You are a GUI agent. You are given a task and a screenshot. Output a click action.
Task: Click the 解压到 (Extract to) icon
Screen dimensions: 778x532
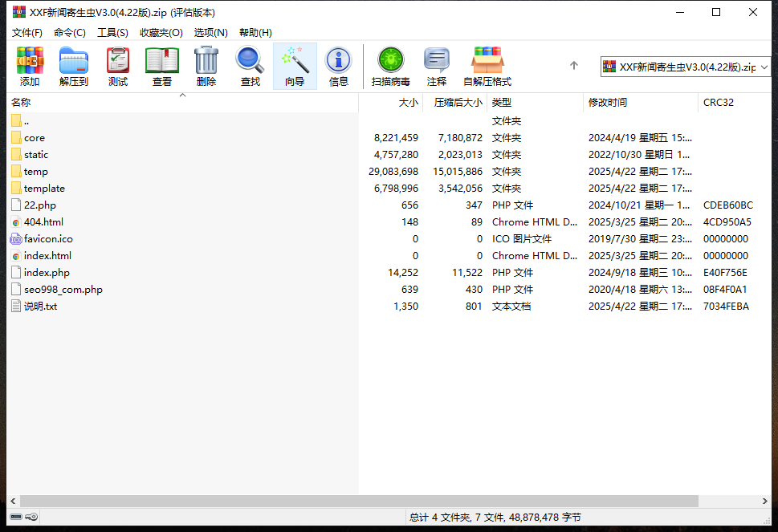click(74, 66)
